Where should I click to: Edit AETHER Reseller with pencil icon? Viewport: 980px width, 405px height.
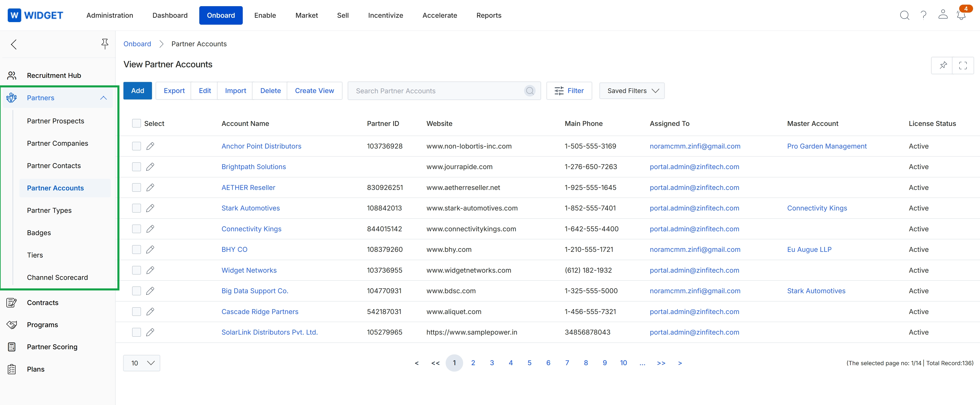[x=150, y=188]
